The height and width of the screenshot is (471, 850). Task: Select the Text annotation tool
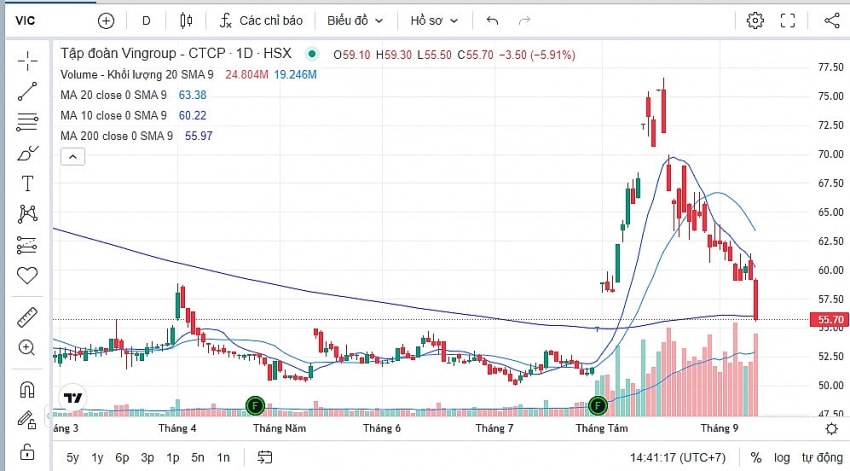click(x=27, y=184)
